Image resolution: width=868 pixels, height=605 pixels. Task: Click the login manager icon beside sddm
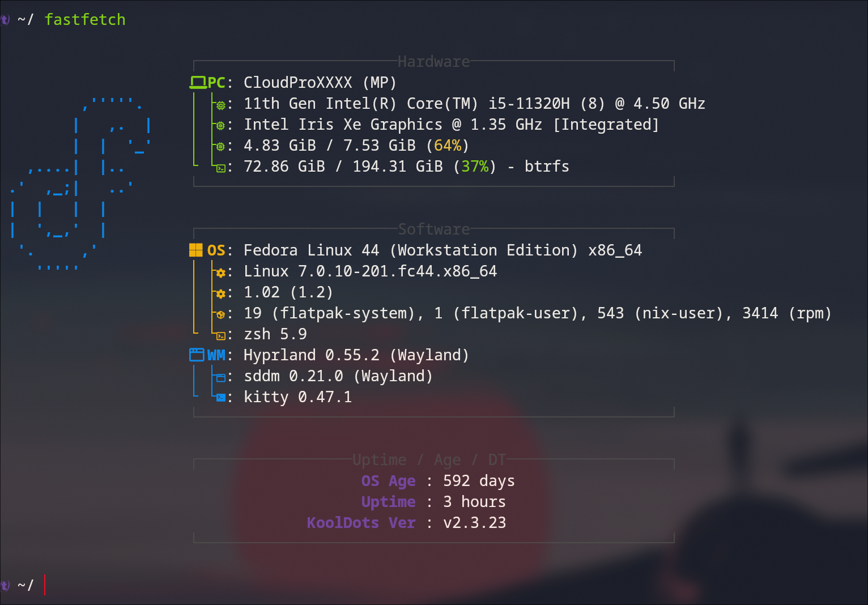point(221,378)
